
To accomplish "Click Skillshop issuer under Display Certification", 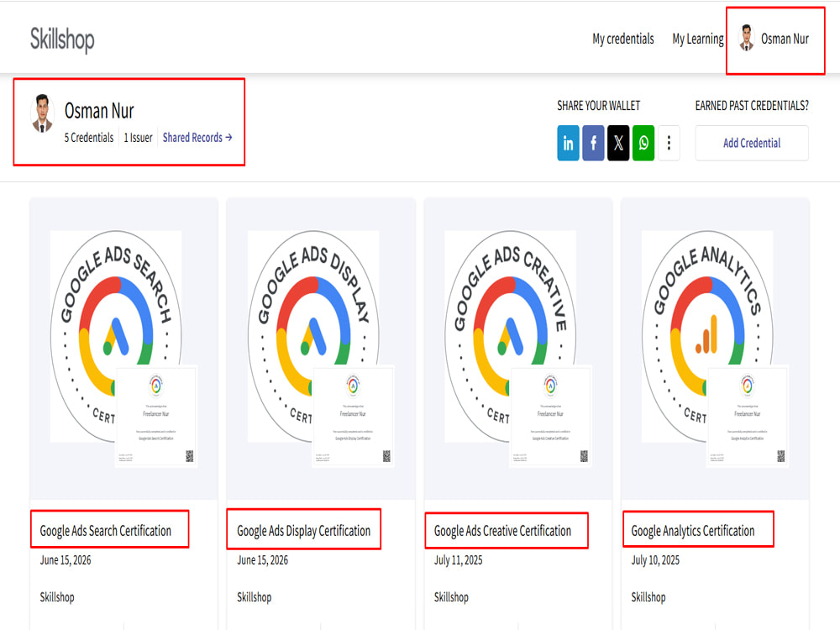I will (254, 597).
